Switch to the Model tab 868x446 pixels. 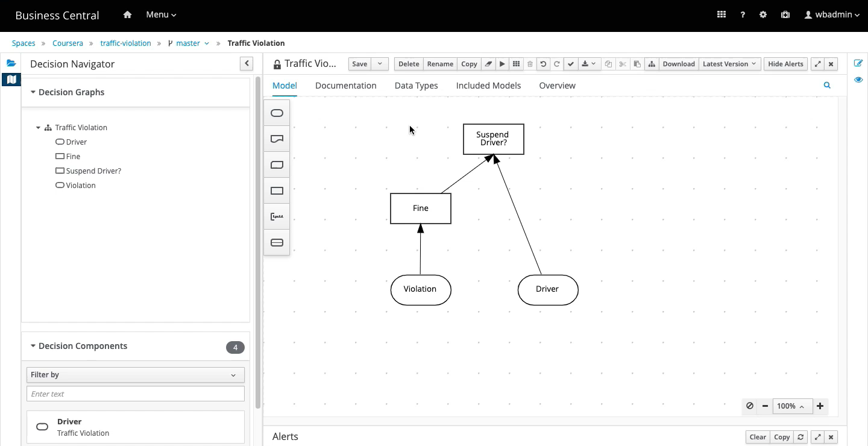coord(285,86)
